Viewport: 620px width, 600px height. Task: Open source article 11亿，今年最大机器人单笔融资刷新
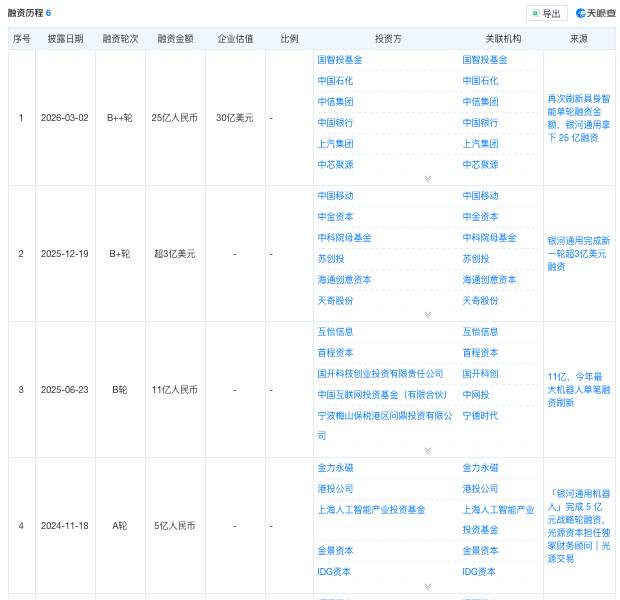[x=579, y=390]
